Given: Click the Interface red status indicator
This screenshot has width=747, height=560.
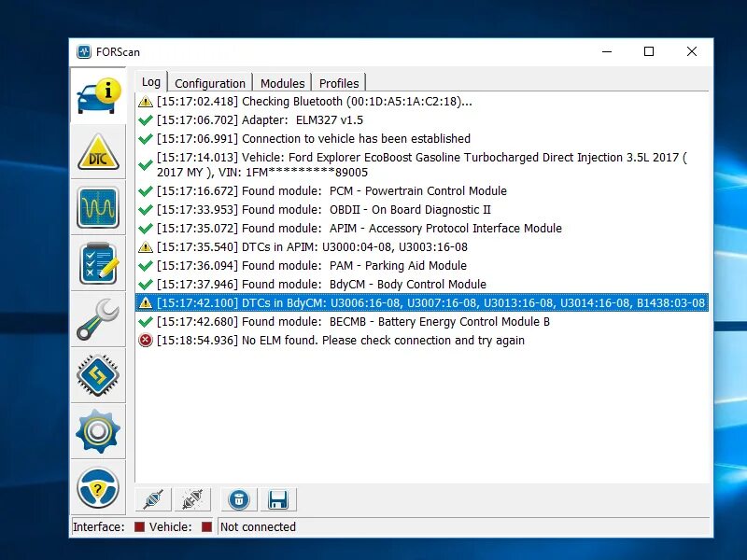Looking at the screenshot, I should click(x=139, y=526).
